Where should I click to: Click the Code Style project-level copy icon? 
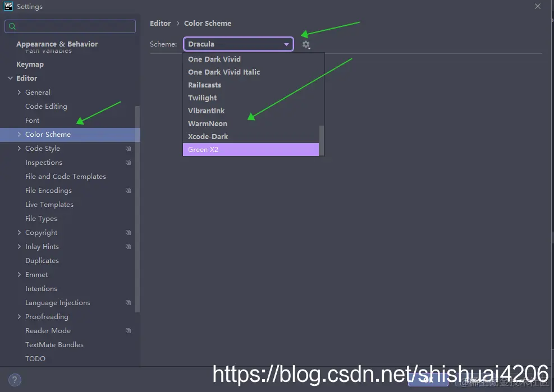click(x=128, y=148)
